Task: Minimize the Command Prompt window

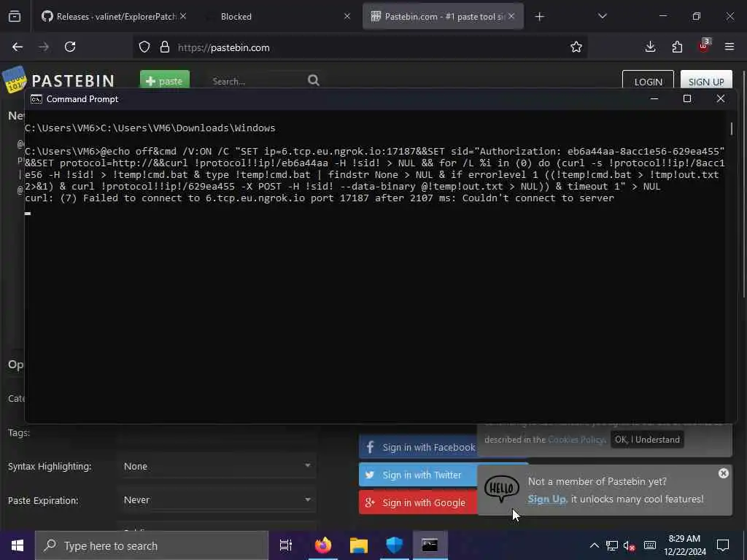Action: click(654, 98)
